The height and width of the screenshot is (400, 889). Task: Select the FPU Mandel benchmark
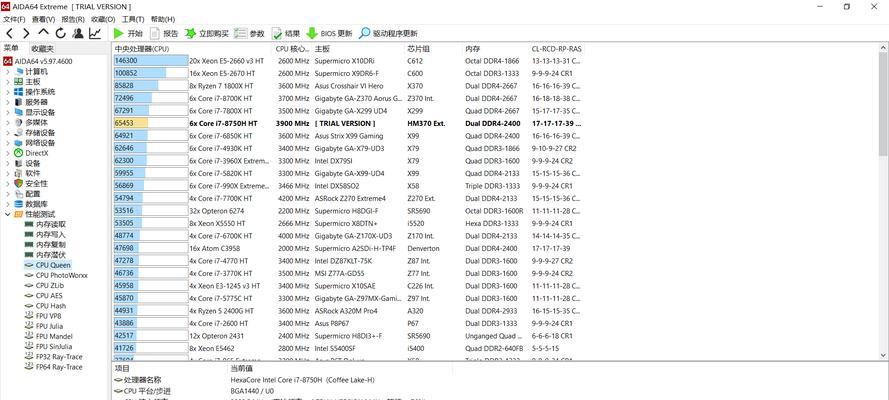click(48, 337)
